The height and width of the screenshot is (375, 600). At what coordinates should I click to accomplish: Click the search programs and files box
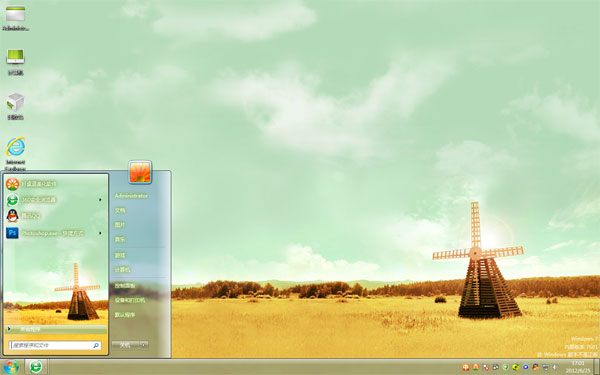(55, 346)
